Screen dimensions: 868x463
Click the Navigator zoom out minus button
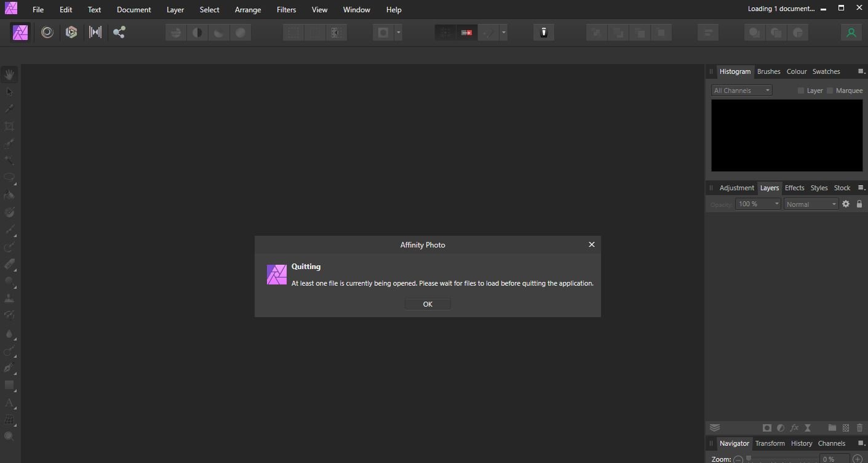tap(738, 459)
